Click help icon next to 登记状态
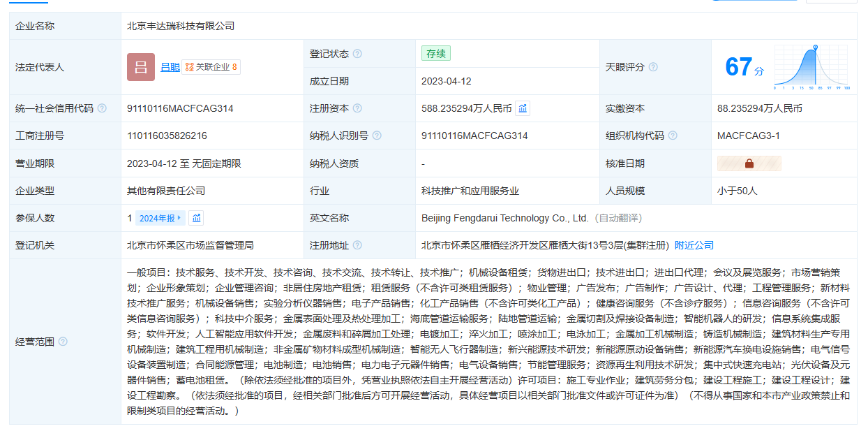The image size is (868, 431). (357, 54)
